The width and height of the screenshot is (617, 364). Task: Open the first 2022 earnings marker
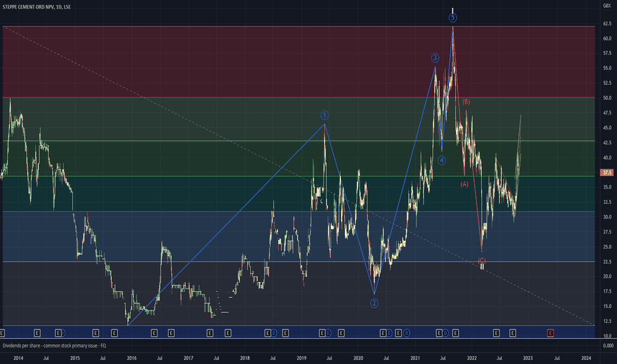coord(497,334)
